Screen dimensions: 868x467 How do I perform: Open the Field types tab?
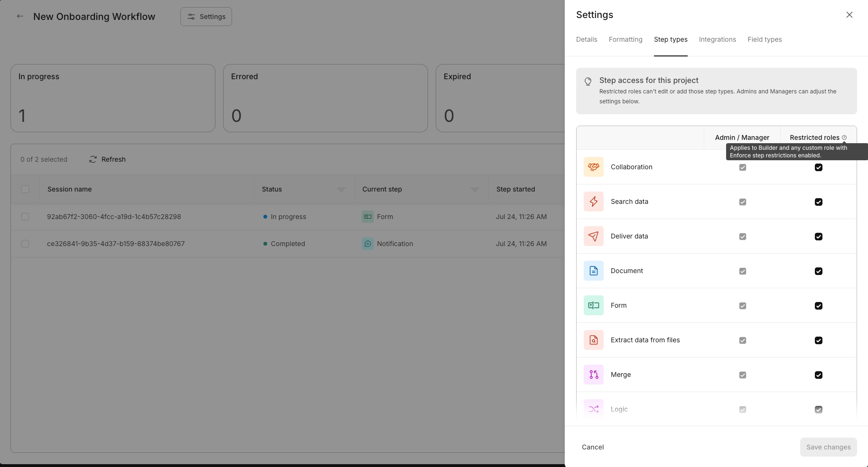[765, 39]
